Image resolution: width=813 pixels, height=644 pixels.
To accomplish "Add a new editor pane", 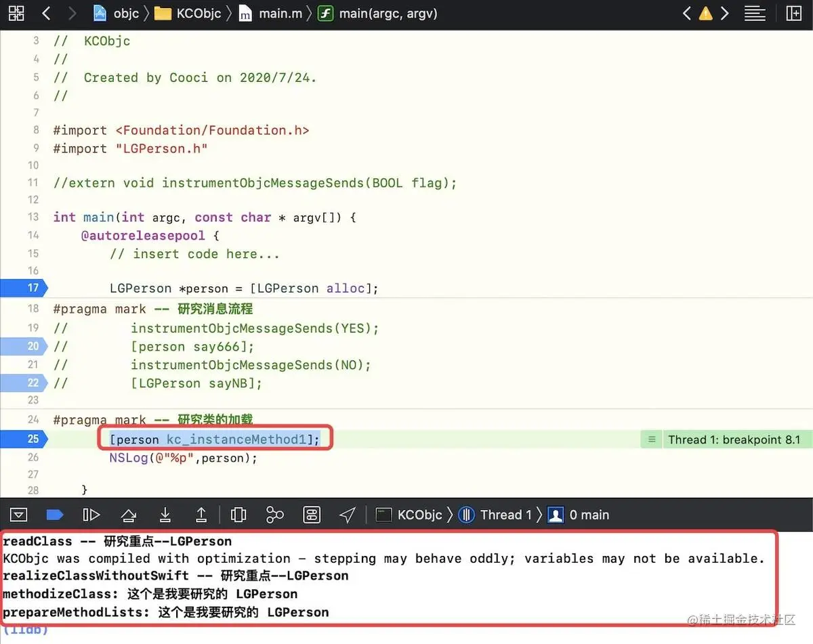I will 793,13.
